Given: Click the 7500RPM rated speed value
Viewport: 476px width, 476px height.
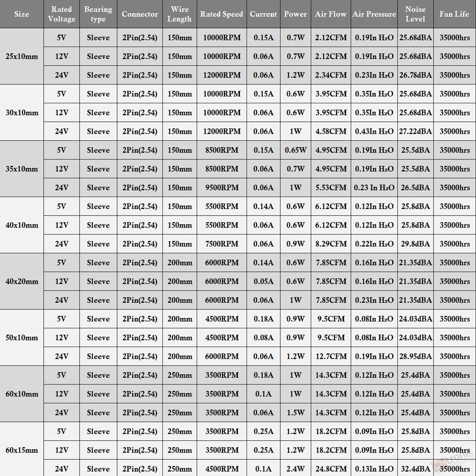Looking at the screenshot, I should (x=222, y=244).
